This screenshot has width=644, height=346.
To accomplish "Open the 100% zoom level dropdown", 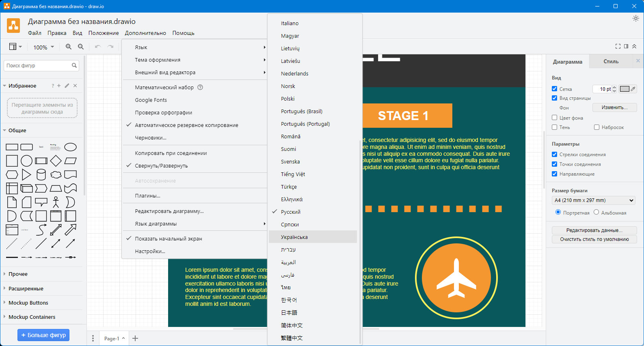I will click(x=43, y=47).
